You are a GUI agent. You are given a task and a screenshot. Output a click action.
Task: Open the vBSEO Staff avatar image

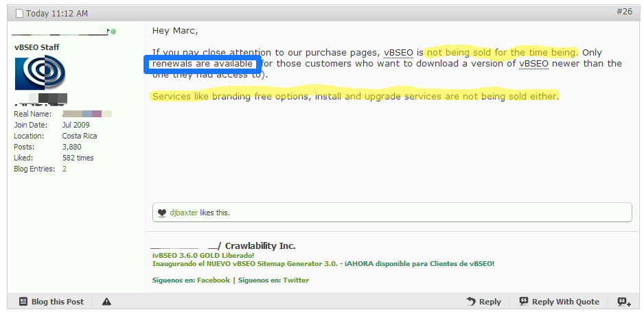(41, 73)
